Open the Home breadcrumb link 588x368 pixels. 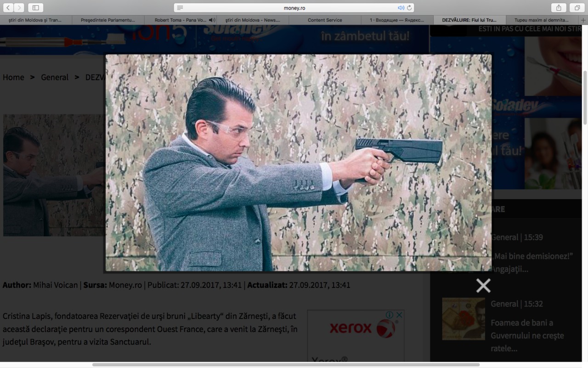pos(13,77)
